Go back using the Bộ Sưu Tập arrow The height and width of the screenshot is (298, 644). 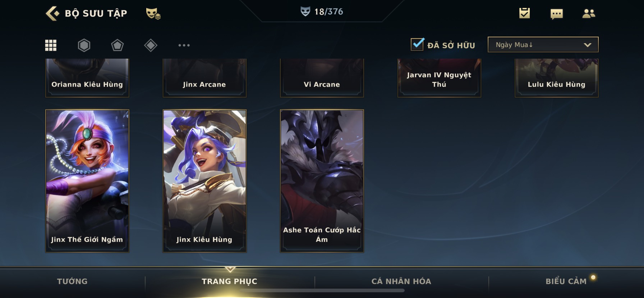52,13
